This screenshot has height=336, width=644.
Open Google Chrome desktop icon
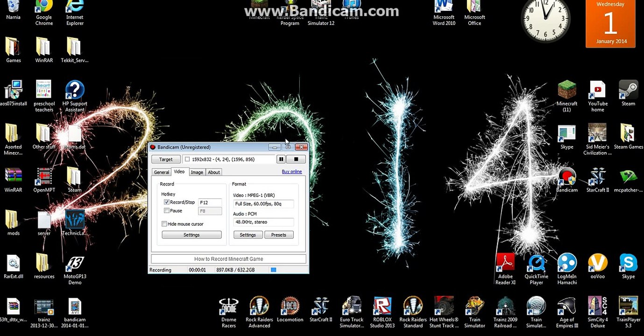[x=44, y=13]
